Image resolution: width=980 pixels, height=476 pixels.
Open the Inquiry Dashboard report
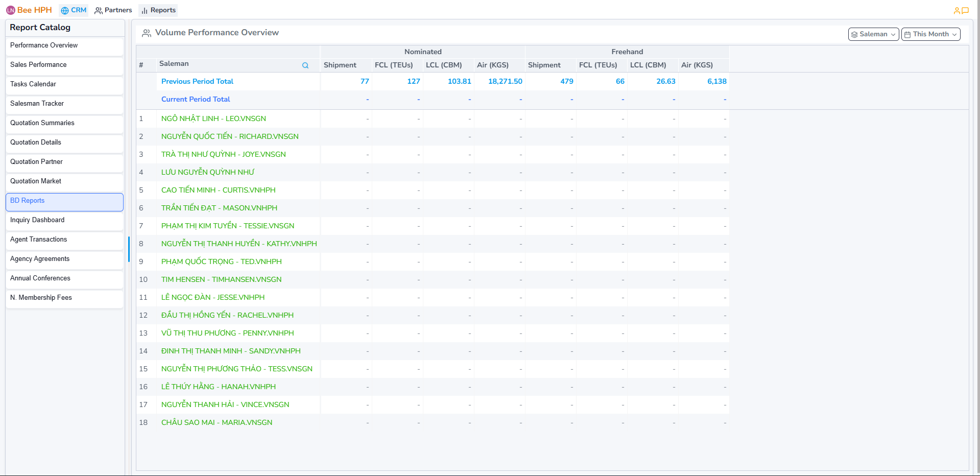(37, 220)
